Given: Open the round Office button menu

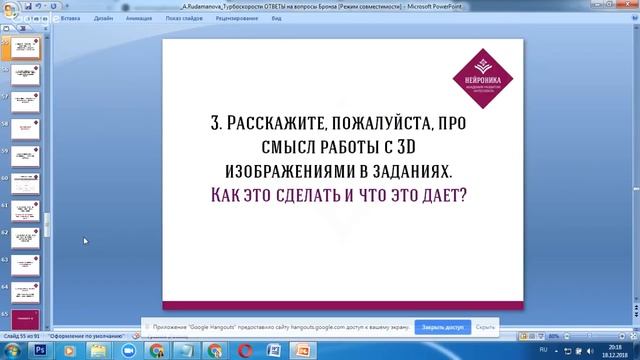Looking at the screenshot, I should click(10, 9).
